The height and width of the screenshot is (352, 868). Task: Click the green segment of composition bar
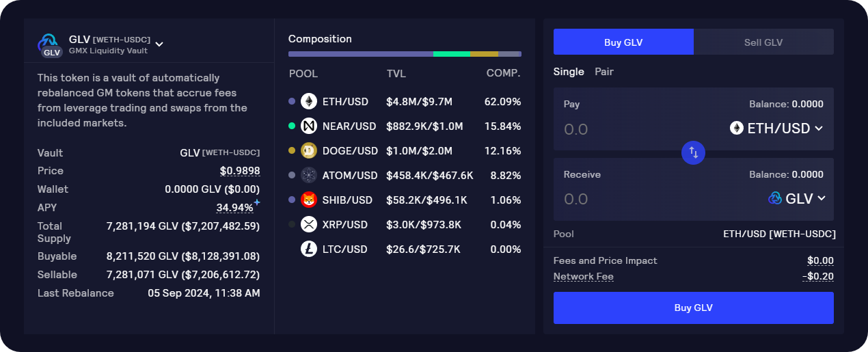click(452, 53)
